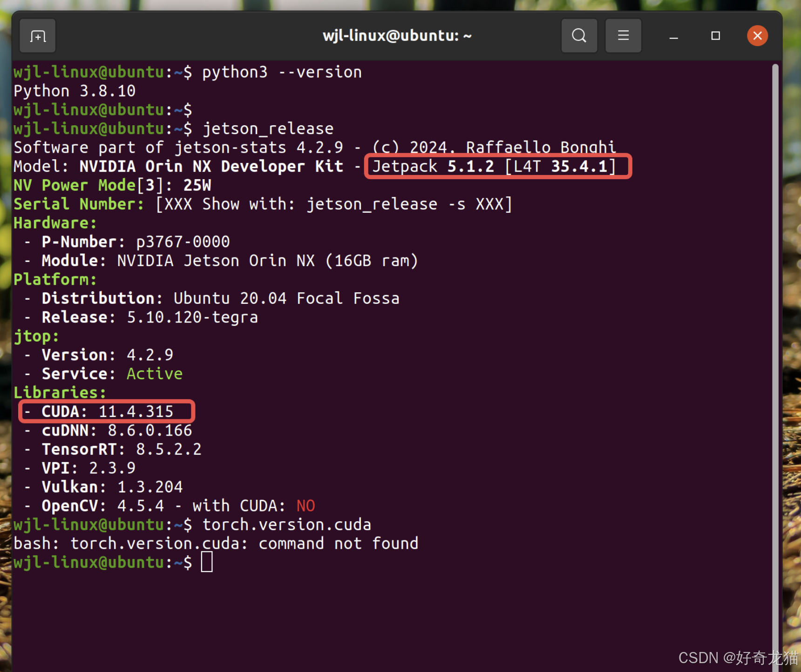Click the 'NV Power Mode[3]: 25W' line
The image size is (801, 672).
tap(112, 185)
